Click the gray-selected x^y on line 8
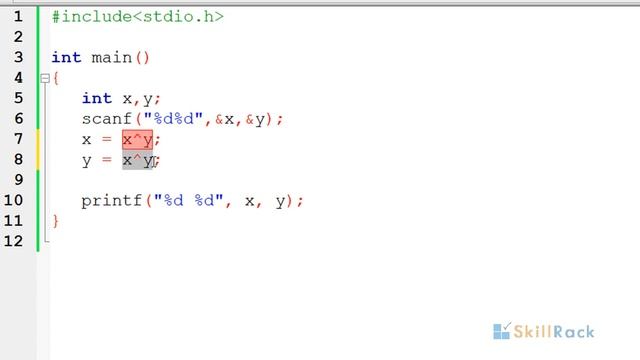The image size is (640, 360). coord(138,160)
